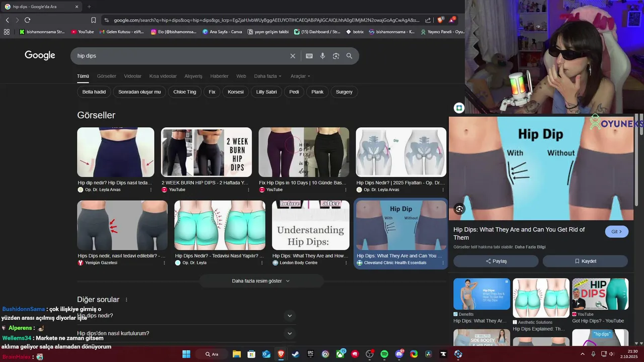Open the Haberler tab
Screen dimensions: 644x362
219,76
